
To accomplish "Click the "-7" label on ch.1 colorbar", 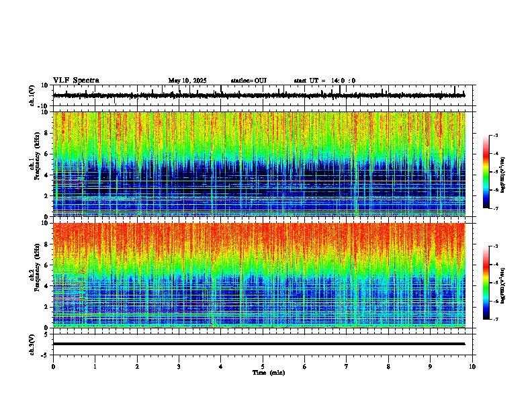I will pyautogui.click(x=496, y=208).
